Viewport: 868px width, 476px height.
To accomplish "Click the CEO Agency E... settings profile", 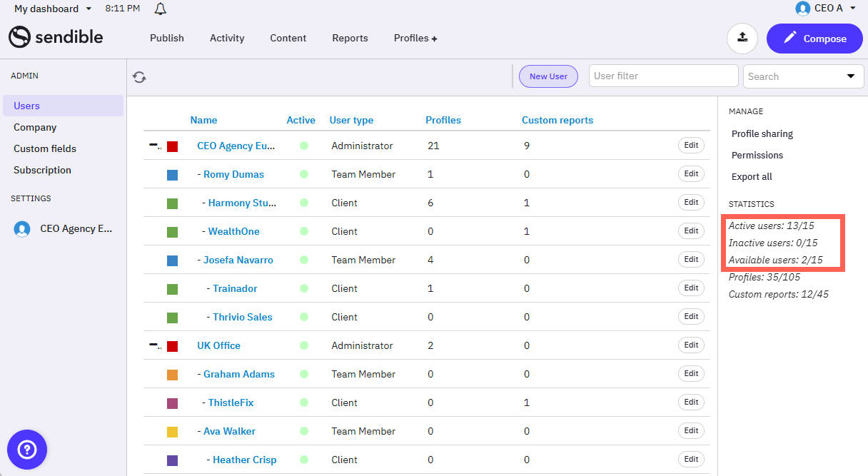I will [x=63, y=229].
